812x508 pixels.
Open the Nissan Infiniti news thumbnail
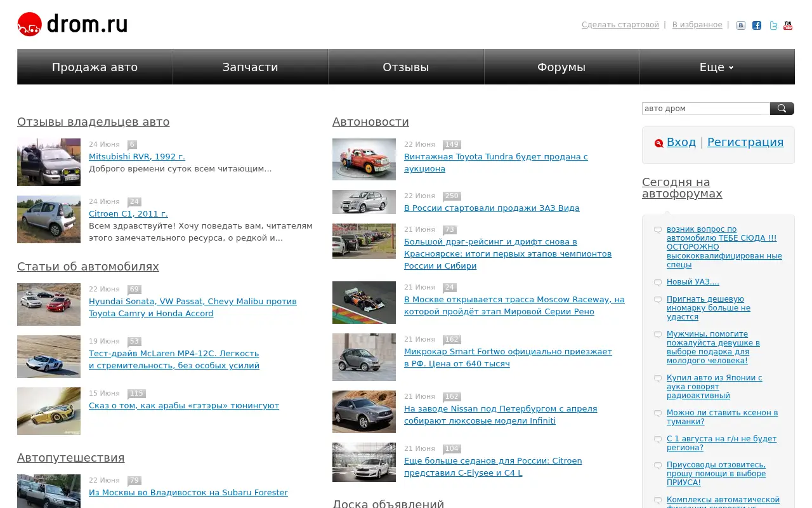pyautogui.click(x=364, y=411)
